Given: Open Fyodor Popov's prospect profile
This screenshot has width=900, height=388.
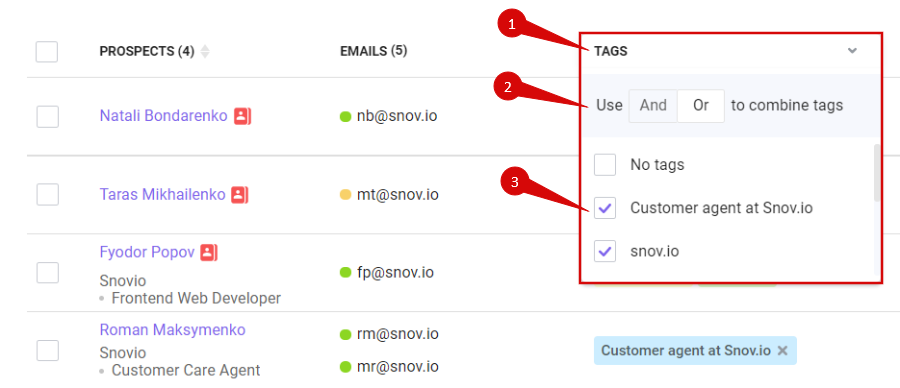Looking at the screenshot, I should (147, 252).
